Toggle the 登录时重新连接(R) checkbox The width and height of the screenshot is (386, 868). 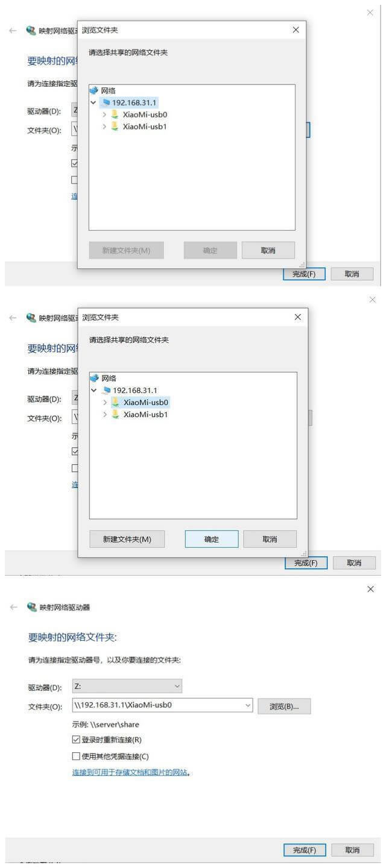click(x=76, y=740)
